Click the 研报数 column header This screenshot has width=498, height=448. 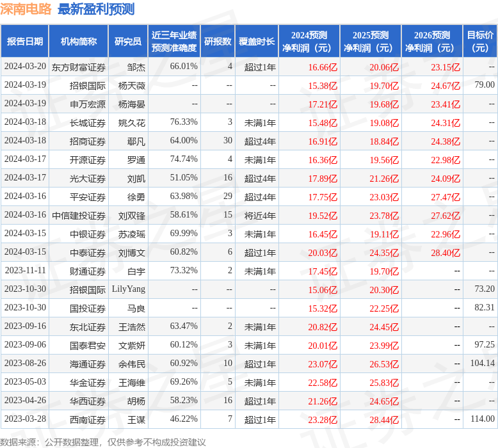(x=218, y=41)
